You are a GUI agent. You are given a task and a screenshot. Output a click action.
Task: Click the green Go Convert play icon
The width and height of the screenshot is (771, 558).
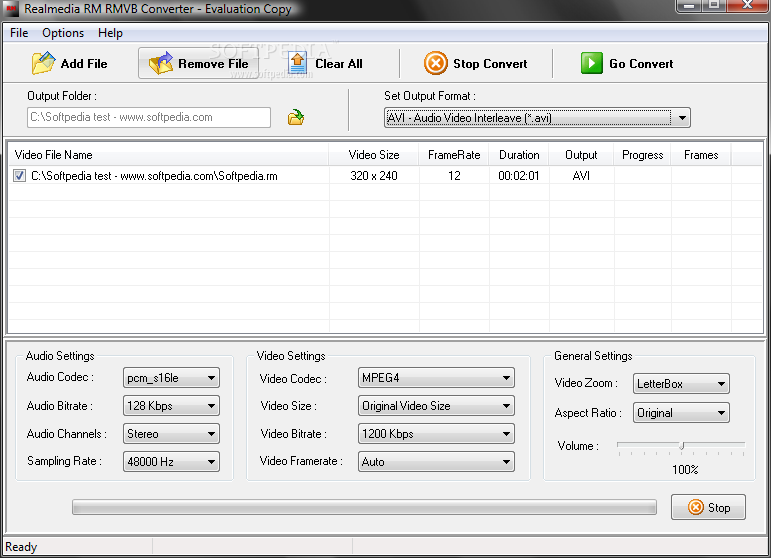592,63
